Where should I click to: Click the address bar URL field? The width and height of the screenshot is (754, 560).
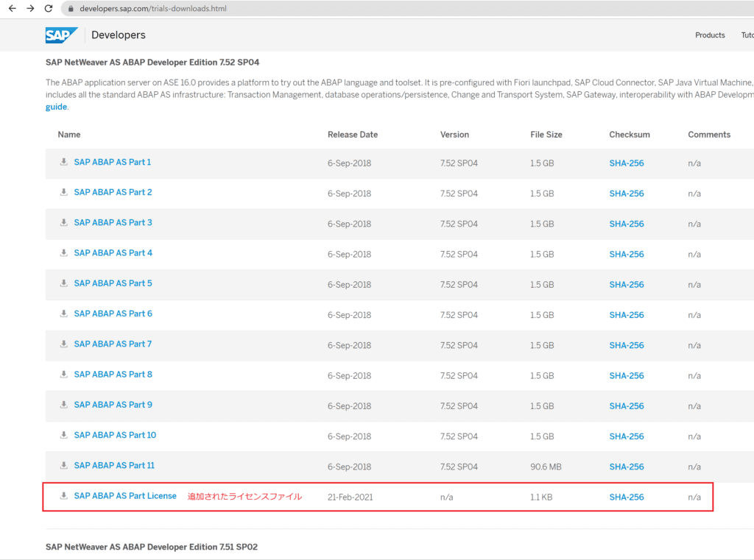[x=406, y=9]
